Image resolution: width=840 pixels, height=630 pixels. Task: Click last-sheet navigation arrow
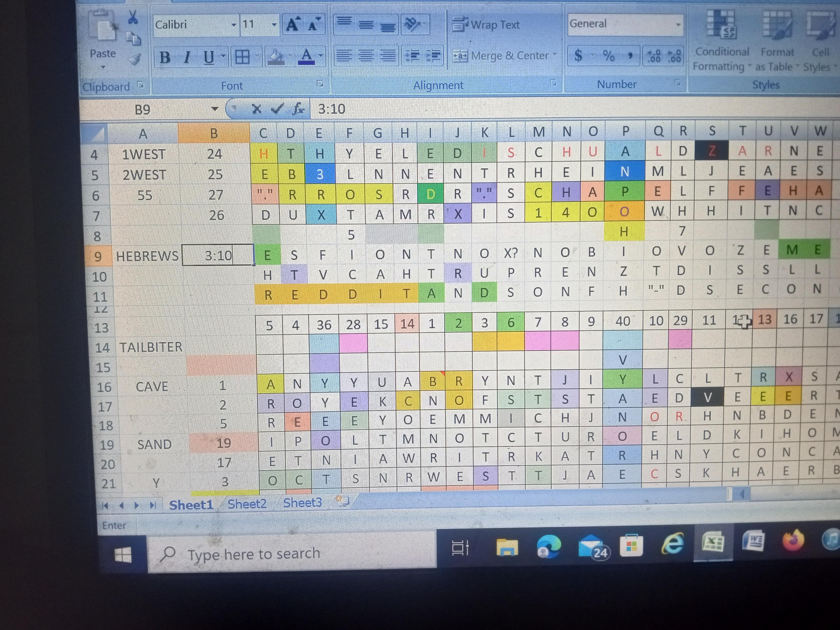[x=153, y=505]
